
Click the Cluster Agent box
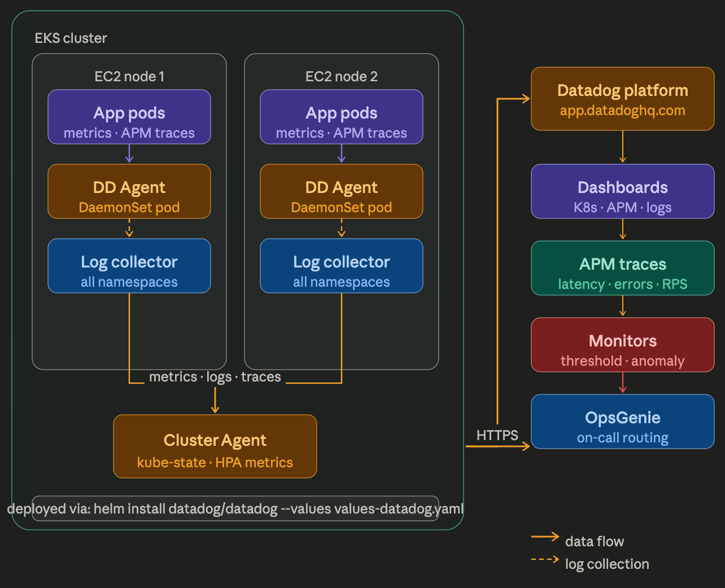click(x=215, y=446)
